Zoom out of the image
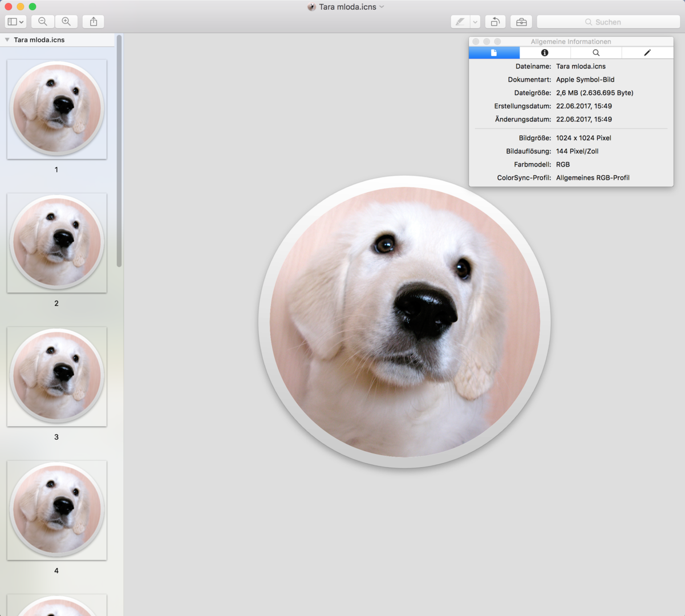The image size is (685, 616). [x=43, y=22]
